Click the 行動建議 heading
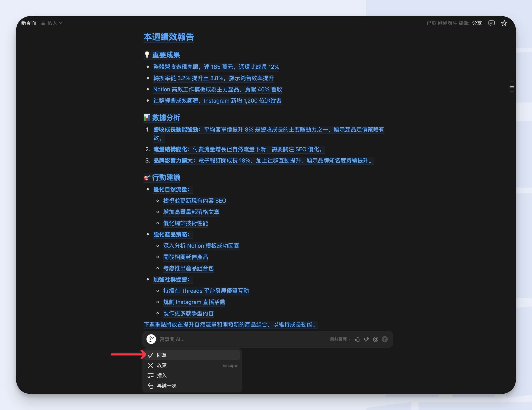The width and height of the screenshot is (532, 410). (x=166, y=178)
